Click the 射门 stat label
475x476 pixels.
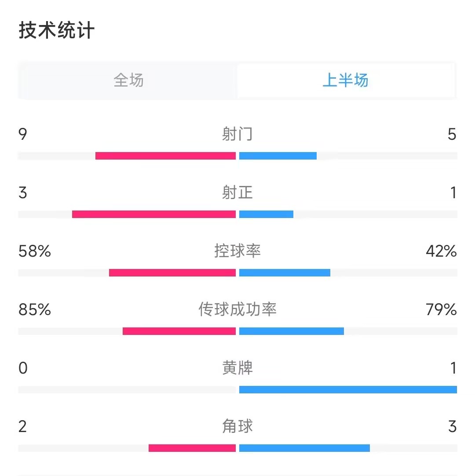pos(237,134)
